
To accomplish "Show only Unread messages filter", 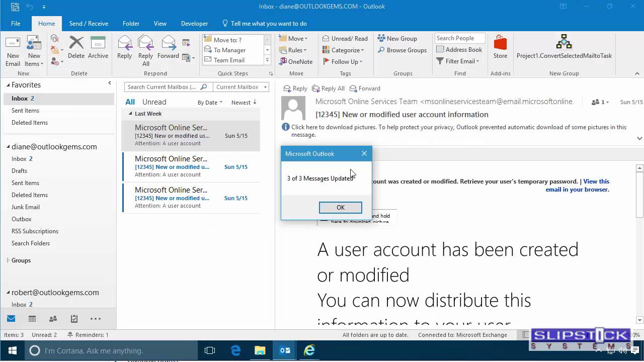I will click(154, 102).
